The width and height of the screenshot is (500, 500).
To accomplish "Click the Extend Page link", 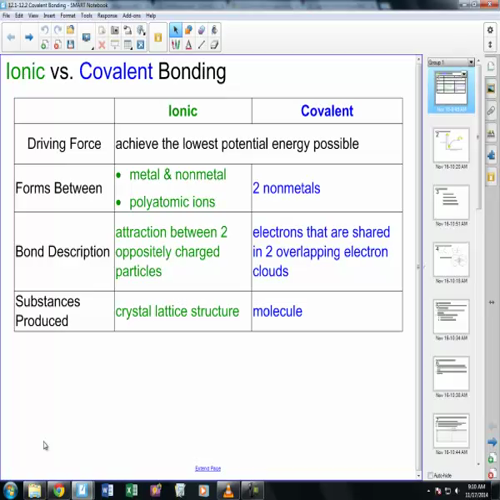I will tap(208, 469).
